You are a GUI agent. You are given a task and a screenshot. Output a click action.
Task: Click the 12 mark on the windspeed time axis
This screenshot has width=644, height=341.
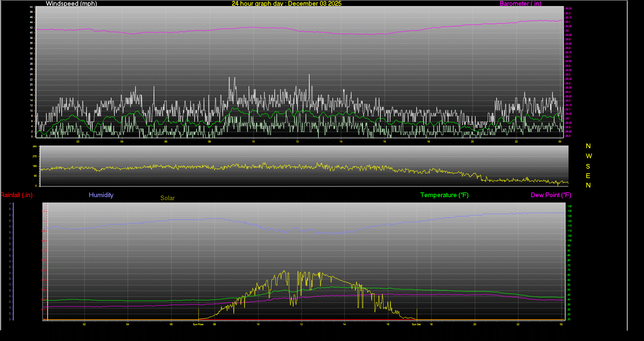point(297,142)
